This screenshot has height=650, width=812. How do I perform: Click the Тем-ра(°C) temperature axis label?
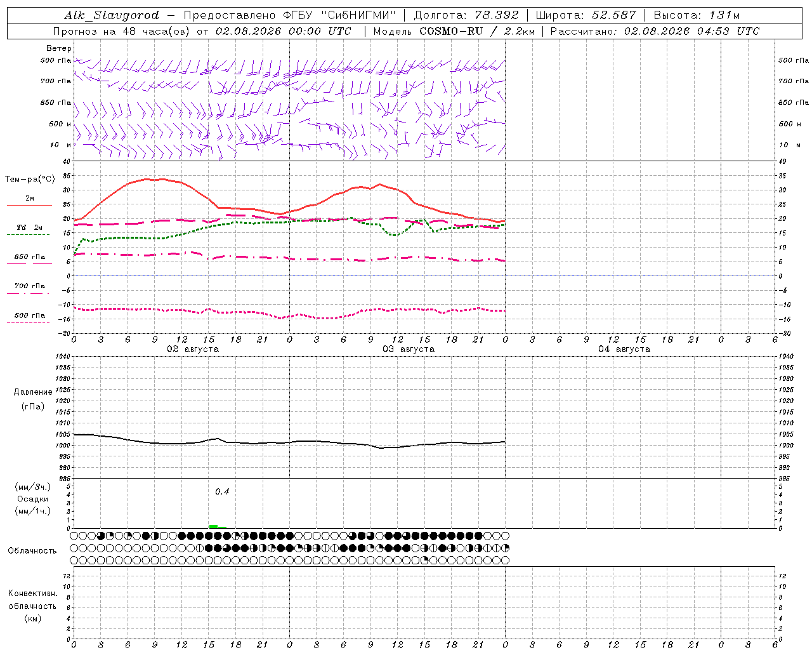tap(30, 180)
